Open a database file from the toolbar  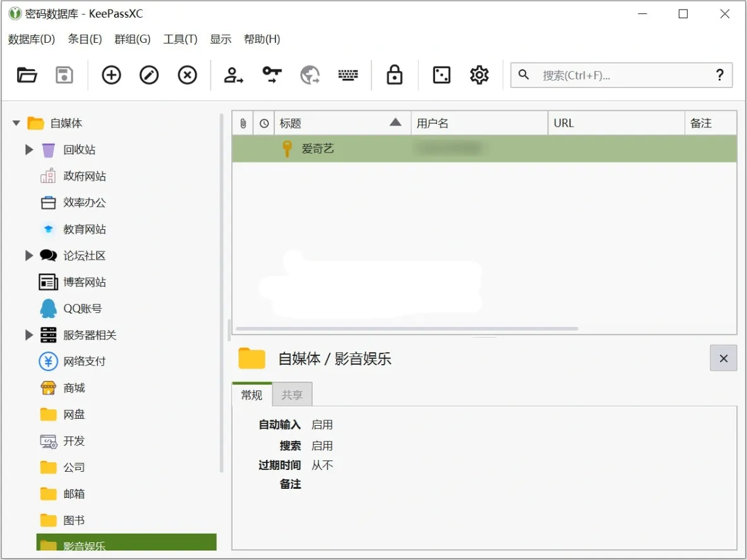26,75
